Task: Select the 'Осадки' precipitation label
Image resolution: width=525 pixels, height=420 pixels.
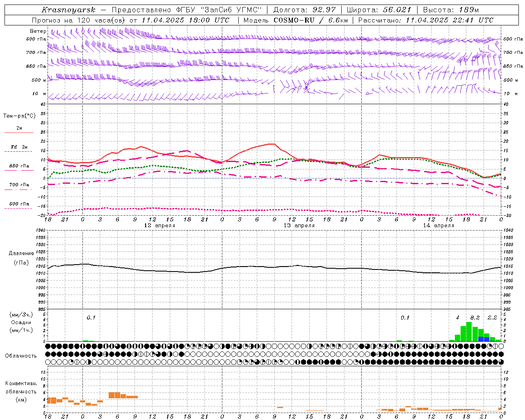Action: [x=21, y=322]
